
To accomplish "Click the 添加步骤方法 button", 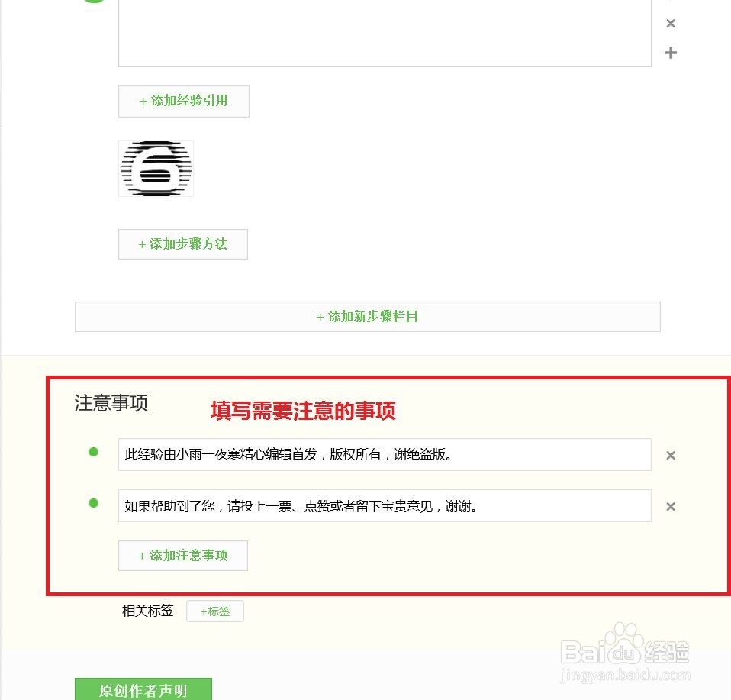I will [183, 244].
